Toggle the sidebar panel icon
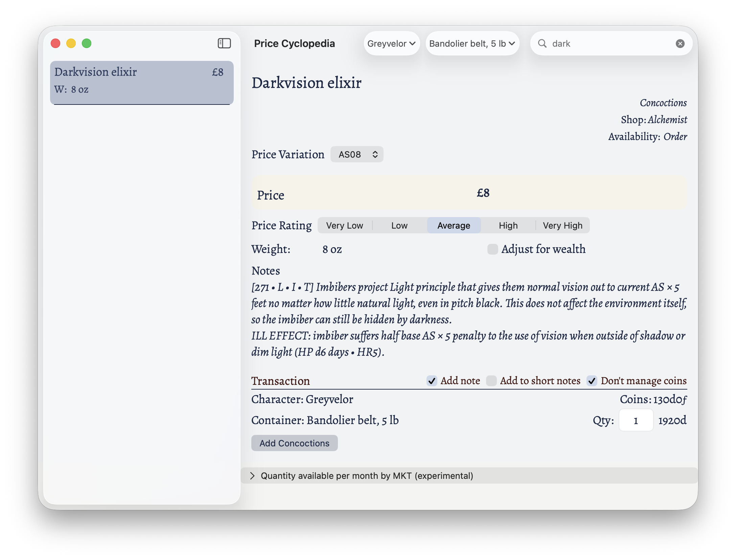This screenshot has width=736, height=560. pyautogui.click(x=224, y=43)
